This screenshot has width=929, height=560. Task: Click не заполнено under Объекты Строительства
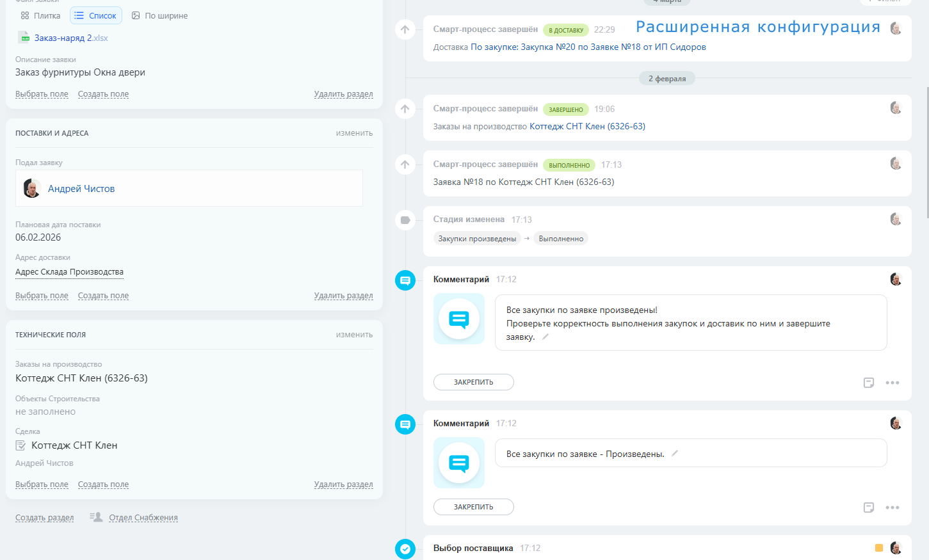tap(45, 412)
